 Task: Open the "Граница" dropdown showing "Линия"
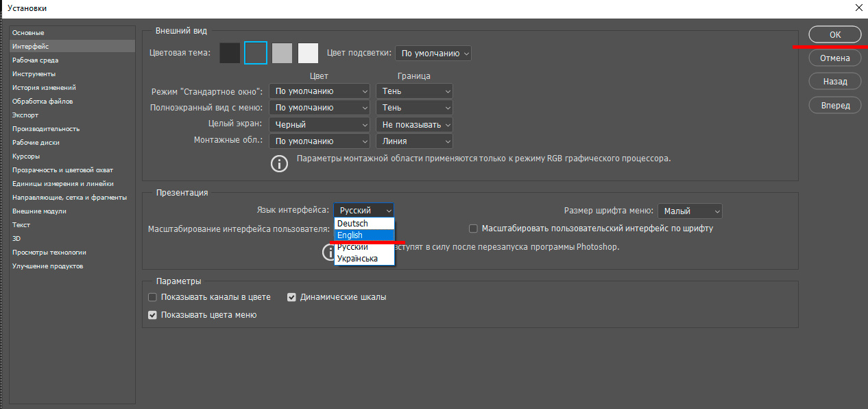(414, 141)
